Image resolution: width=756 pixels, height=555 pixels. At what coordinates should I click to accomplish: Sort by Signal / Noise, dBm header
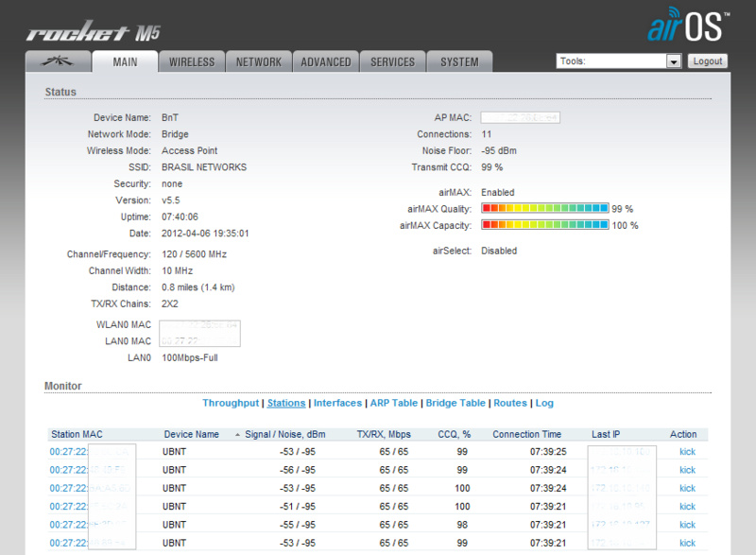click(285, 435)
